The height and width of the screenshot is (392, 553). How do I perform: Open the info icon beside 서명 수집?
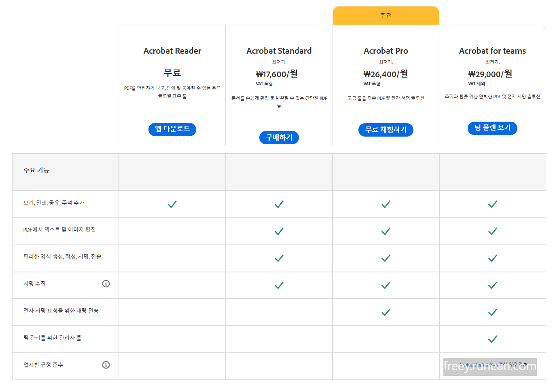pos(106,284)
